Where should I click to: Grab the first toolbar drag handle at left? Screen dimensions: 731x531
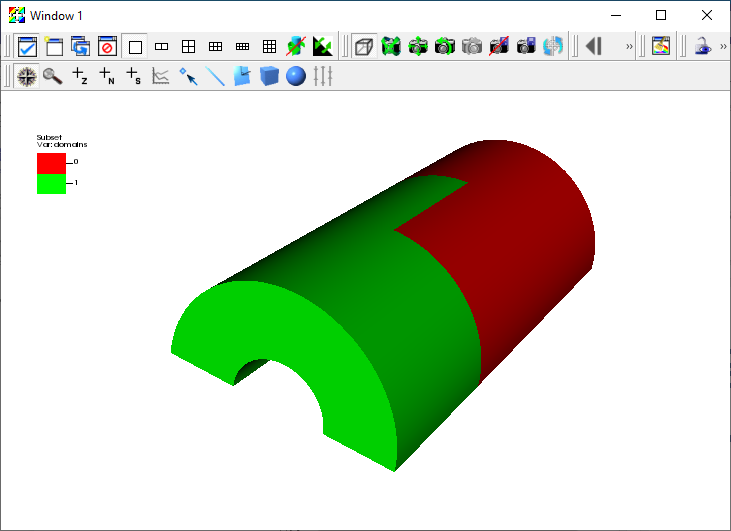click(7, 46)
